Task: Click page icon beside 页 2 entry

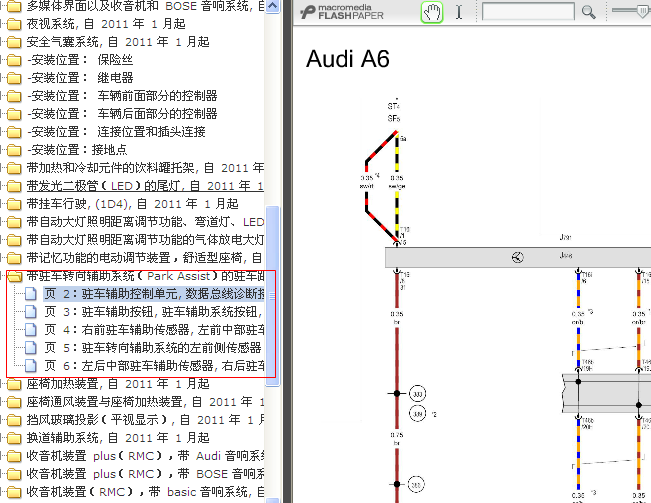Action: (x=30, y=294)
